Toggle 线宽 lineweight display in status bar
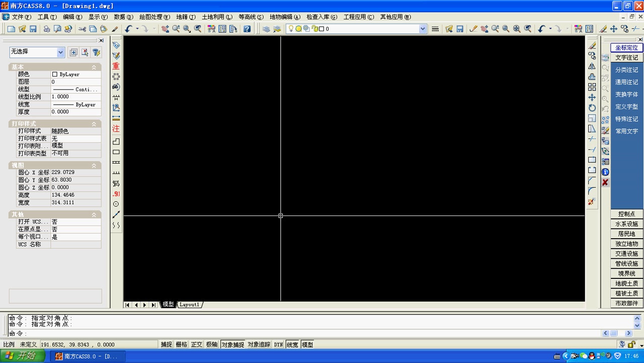This screenshot has height=363, width=644. pos(292,344)
